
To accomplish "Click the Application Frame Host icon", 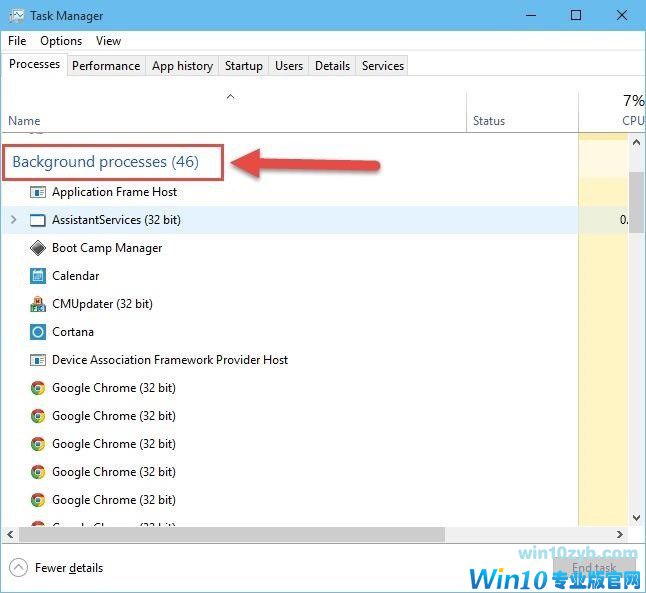I will [38, 192].
